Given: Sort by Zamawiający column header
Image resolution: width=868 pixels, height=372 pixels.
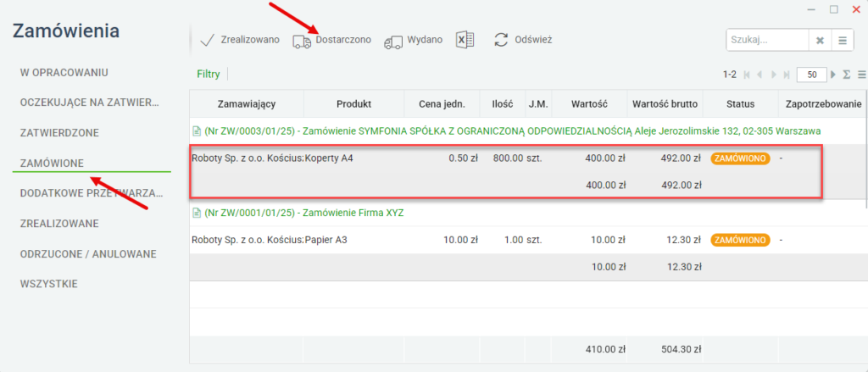Looking at the screenshot, I should click(247, 103).
